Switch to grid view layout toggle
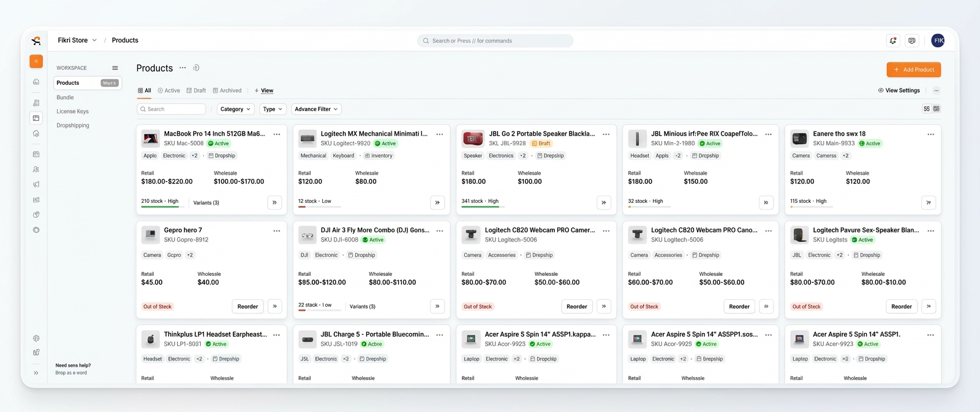The height and width of the screenshot is (412, 980). click(937, 109)
